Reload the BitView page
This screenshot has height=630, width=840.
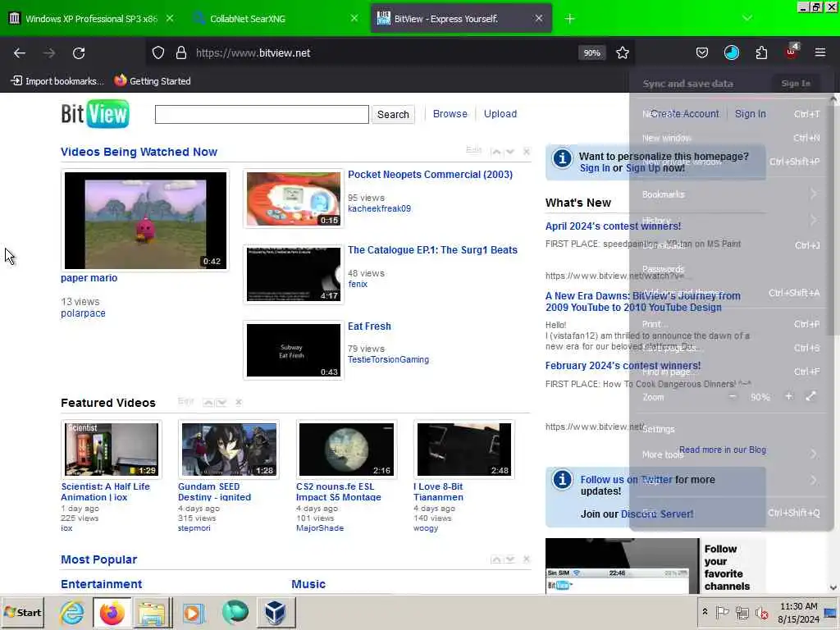[x=79, y=53]
